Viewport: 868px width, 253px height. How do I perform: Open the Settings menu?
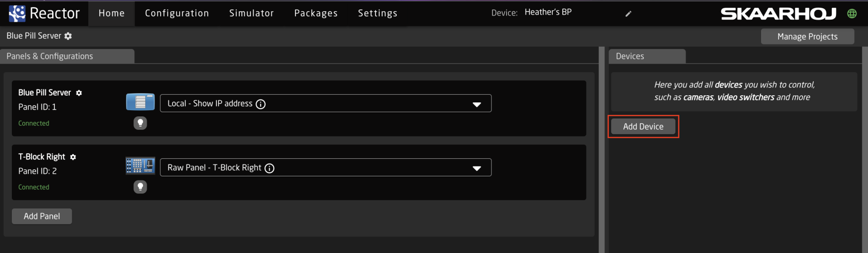[x=378, y=13]
